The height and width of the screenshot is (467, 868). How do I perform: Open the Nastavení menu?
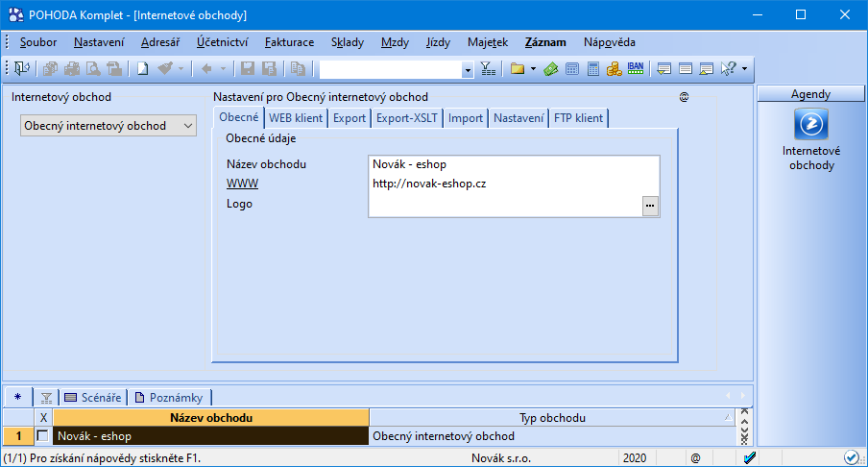[x=99, y=42]
